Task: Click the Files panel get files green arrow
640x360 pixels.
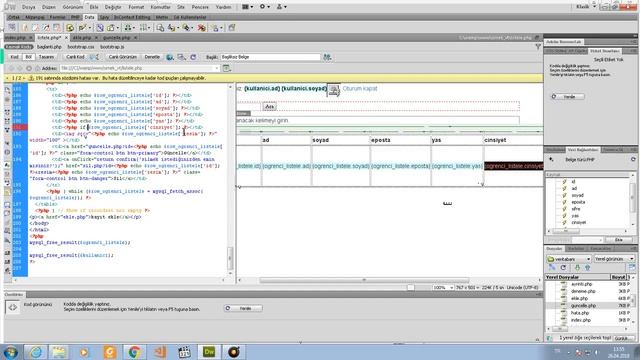Action: click(x=577, y=268)
